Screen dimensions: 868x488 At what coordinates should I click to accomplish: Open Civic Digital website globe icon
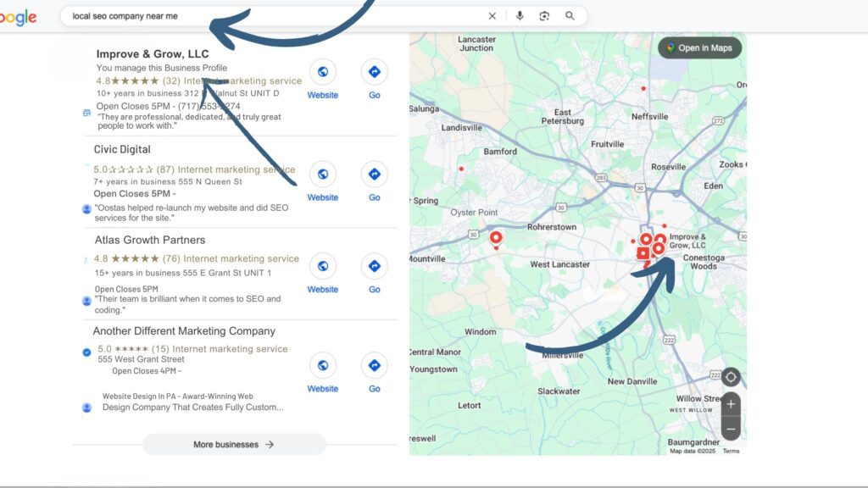(323, 175)
